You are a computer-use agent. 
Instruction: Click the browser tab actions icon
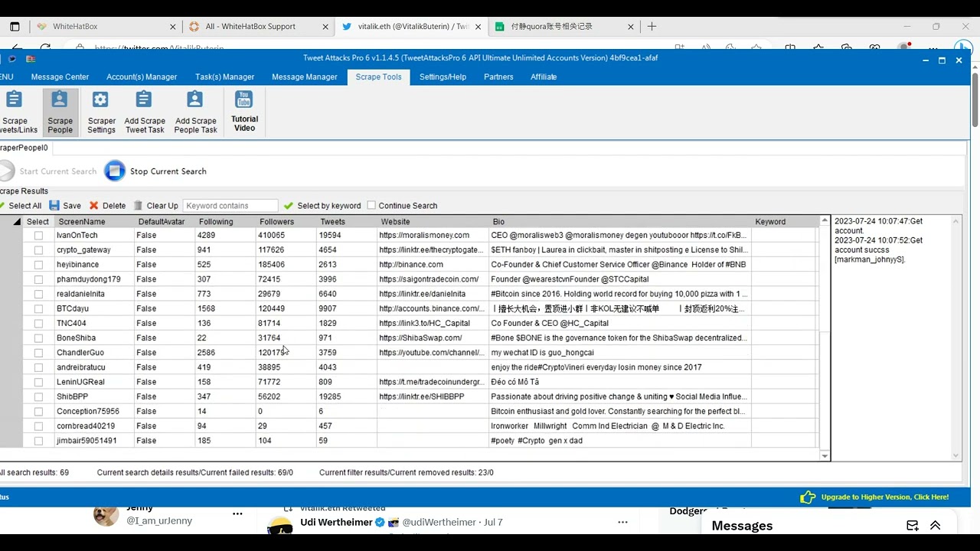click(15, 26)
